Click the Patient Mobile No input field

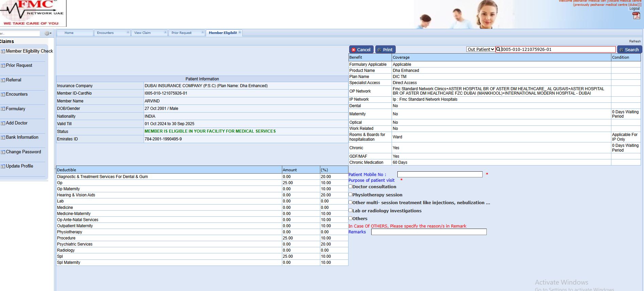(440, 174)
